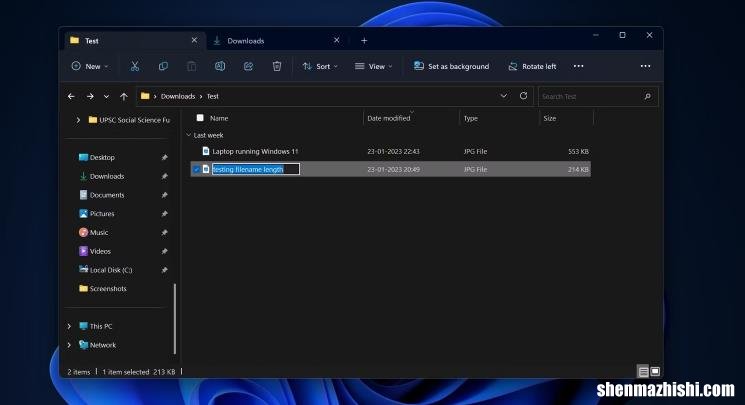Open the Sort dropdown
The height and width of the screenshot is (405, 745).
tap(320, 66)
